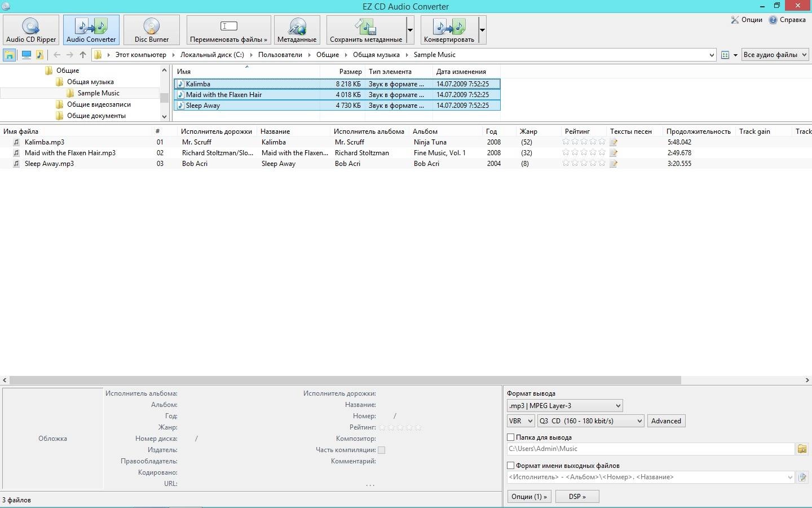Sort browser list by Имя column

pos(246,72)
